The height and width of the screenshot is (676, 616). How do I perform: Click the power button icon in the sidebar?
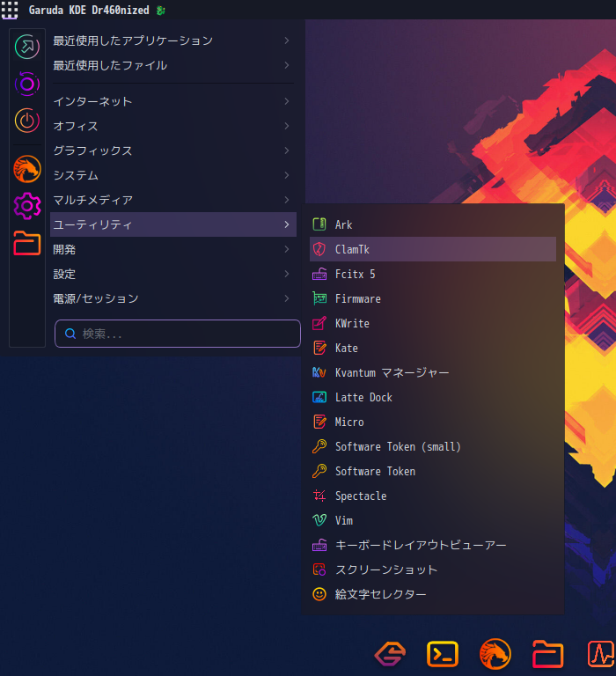(x=26, y=121)
